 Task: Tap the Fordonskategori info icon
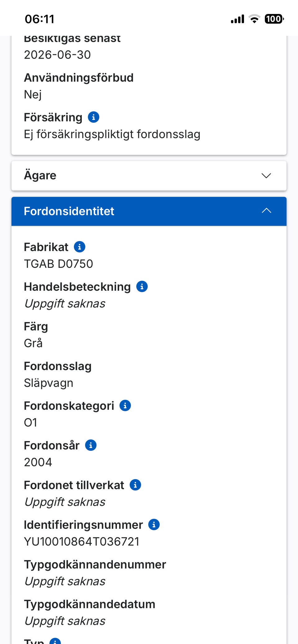[125, 406]
